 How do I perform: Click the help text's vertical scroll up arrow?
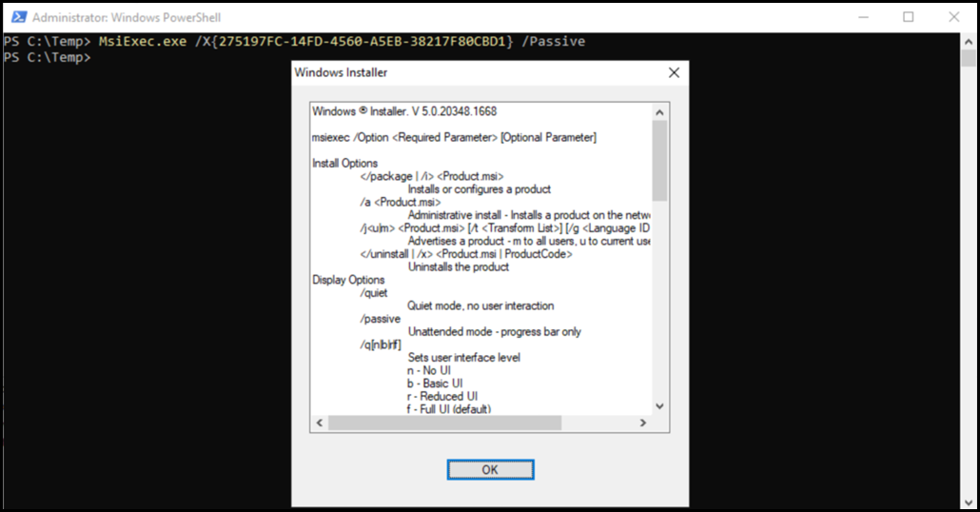click(x=658, y=111)
